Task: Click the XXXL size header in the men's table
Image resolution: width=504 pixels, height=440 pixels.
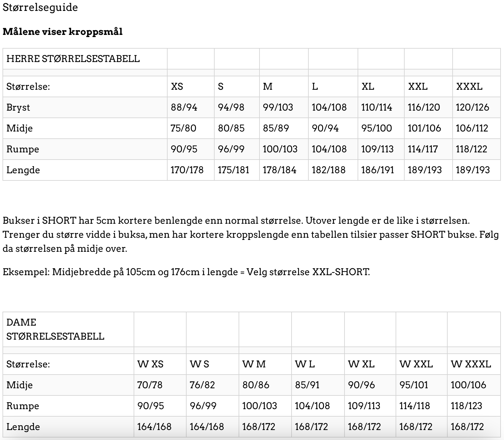Action: click(469, 86)
